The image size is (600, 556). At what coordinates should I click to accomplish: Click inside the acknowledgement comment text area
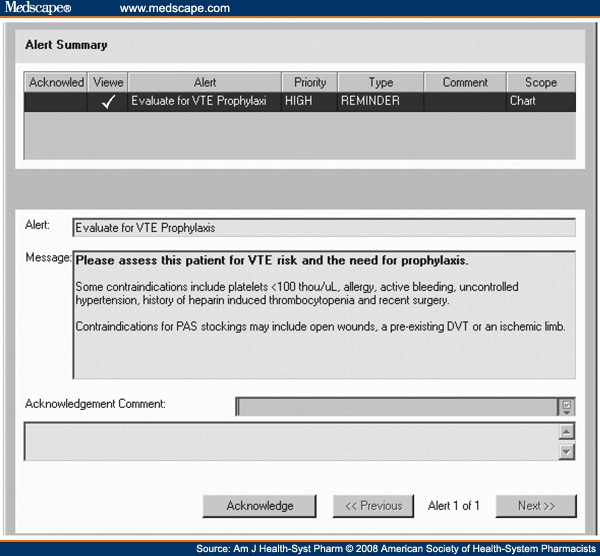click(290, 442)
